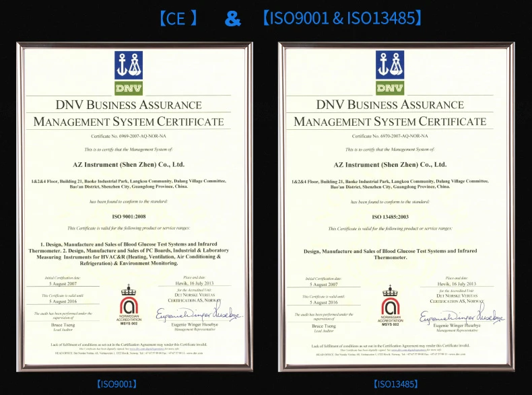Click the green DNV badge on ISO 13485 certificate
This screenshot has height=395, width=532.
coord(390,88)
